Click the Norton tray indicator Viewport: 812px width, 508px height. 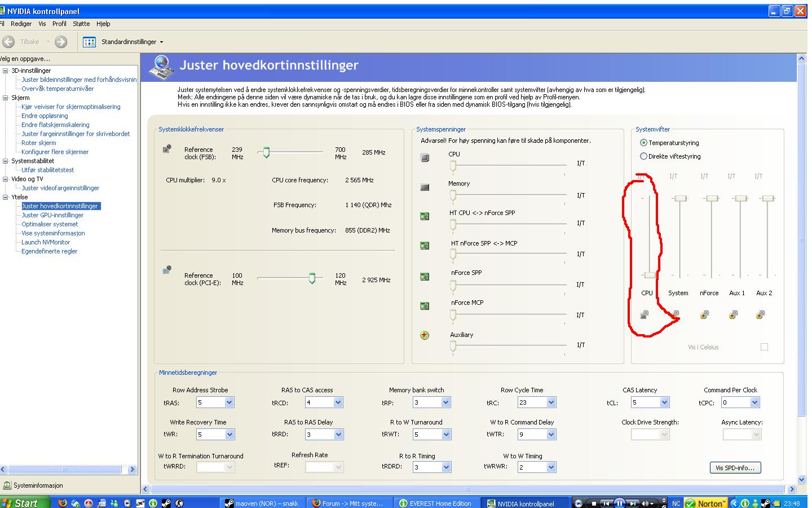coord(705,503)
